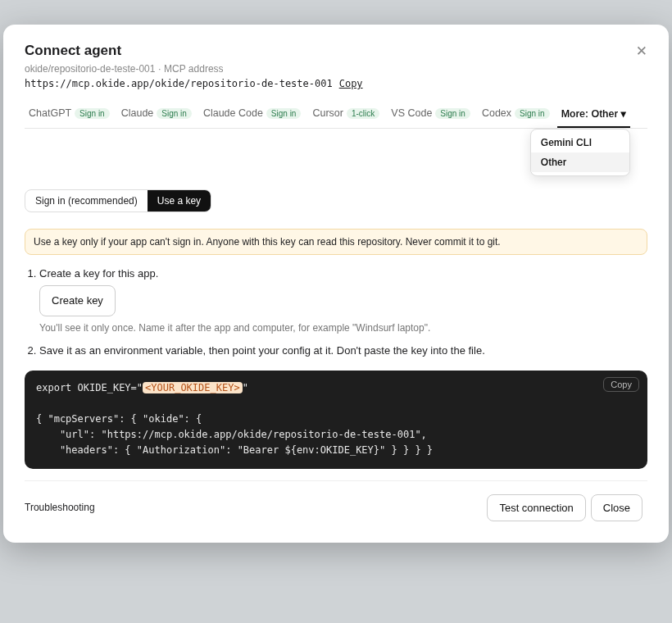Close the Connect agent dialog with X
Viewport: 672px width, 623px height.
coord(641,51)
